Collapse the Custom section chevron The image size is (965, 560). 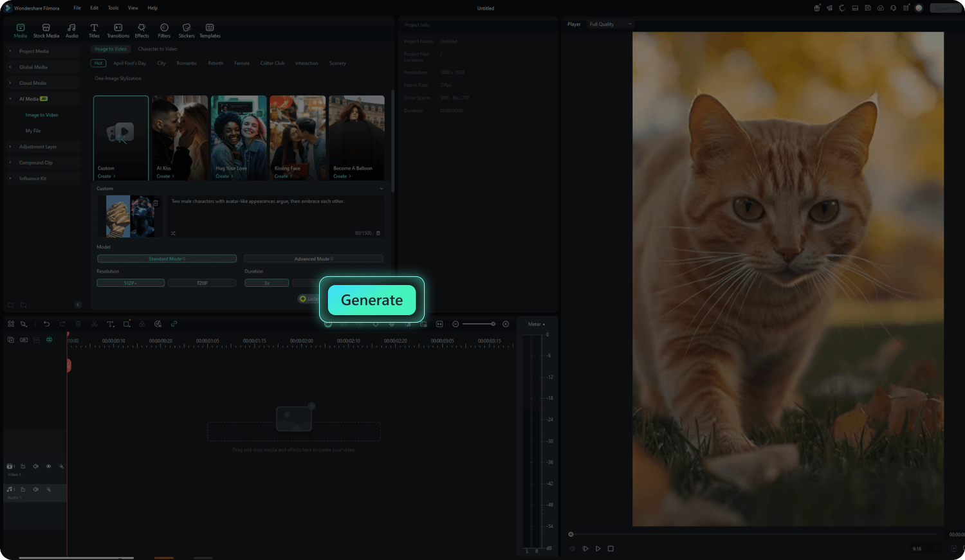[381, 188]
